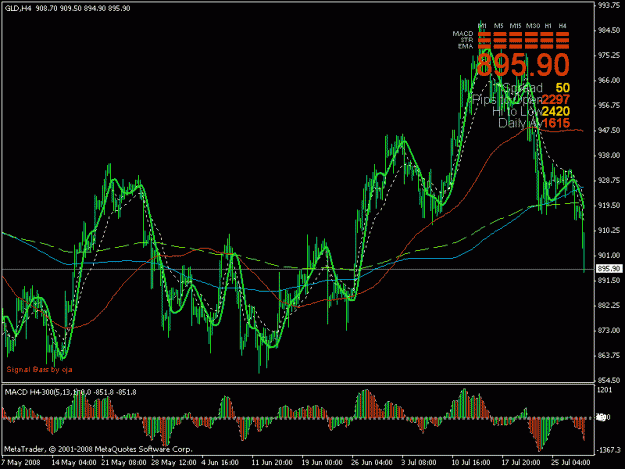Click the Signal Bars by cja label
Image resolution: width=625 pixels, height=469 pixels.
click(39, 370)
